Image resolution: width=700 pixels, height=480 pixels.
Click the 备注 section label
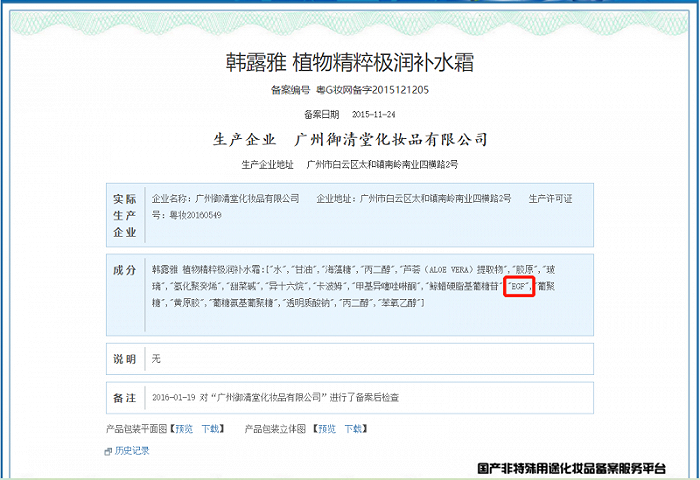(x=125, y=398)
